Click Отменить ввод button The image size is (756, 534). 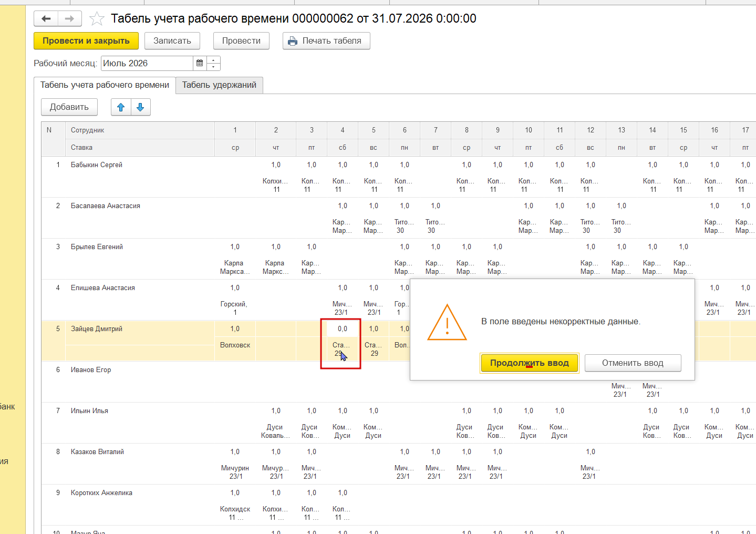coord(633,363)
